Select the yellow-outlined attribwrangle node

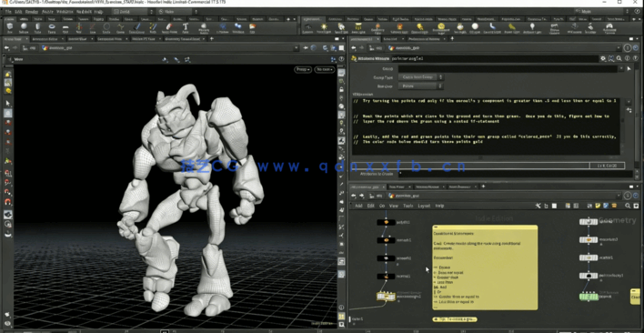(386, 296)
